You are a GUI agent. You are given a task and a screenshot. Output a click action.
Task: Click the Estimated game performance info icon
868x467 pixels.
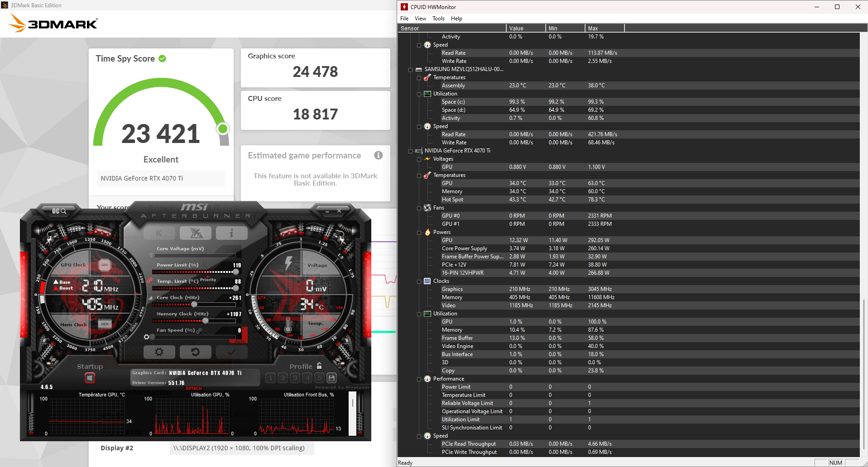coord(379,155)
